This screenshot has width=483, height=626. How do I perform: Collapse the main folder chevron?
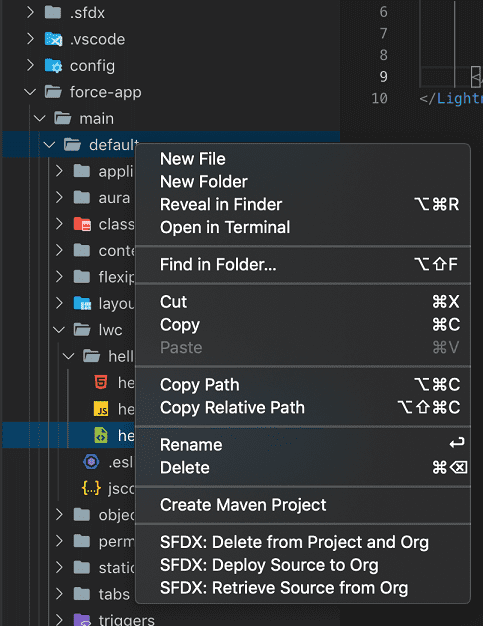pos(40,119)
